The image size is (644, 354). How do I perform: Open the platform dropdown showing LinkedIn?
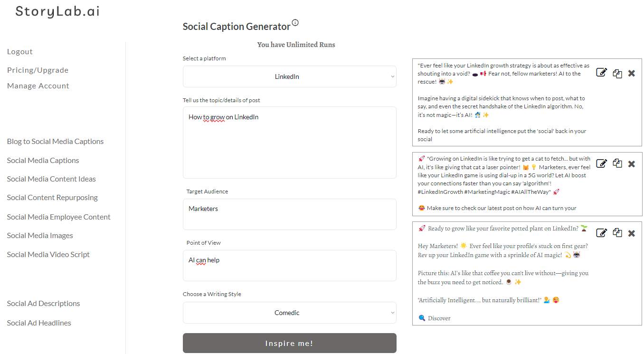[289, 77]
